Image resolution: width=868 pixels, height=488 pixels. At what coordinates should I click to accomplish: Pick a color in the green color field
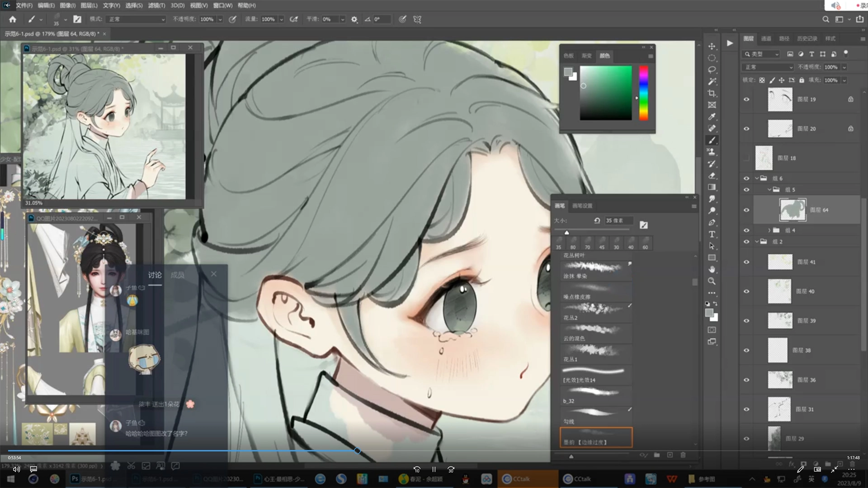[606, 93]
